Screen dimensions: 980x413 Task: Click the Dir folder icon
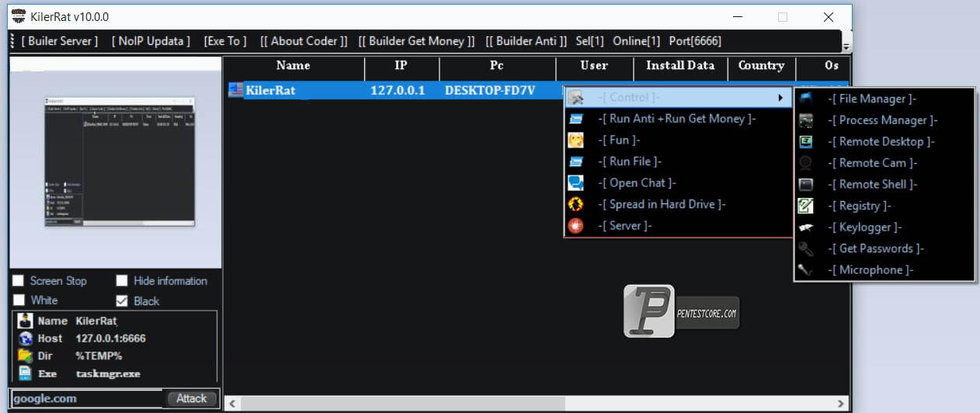point(25,356)
